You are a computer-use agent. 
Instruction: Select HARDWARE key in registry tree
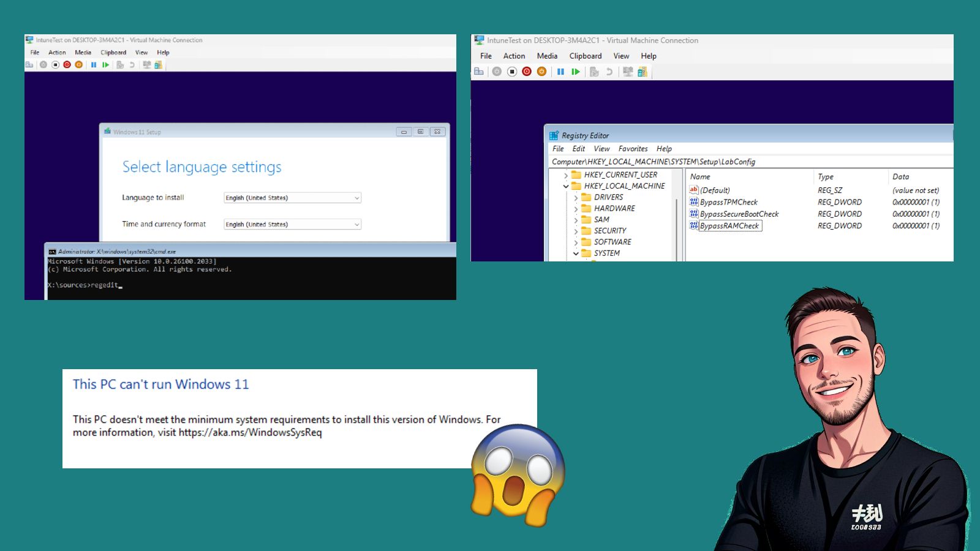tap(614, 209)
